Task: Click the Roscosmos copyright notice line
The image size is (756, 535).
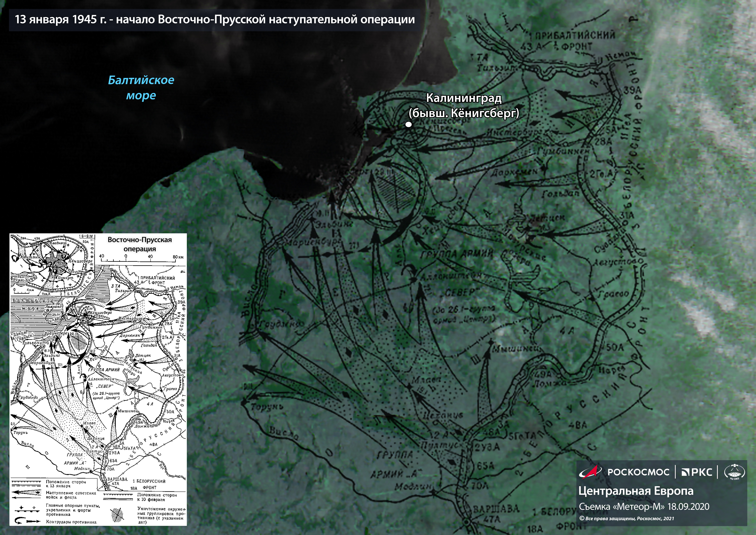Action: pos(626,519)
